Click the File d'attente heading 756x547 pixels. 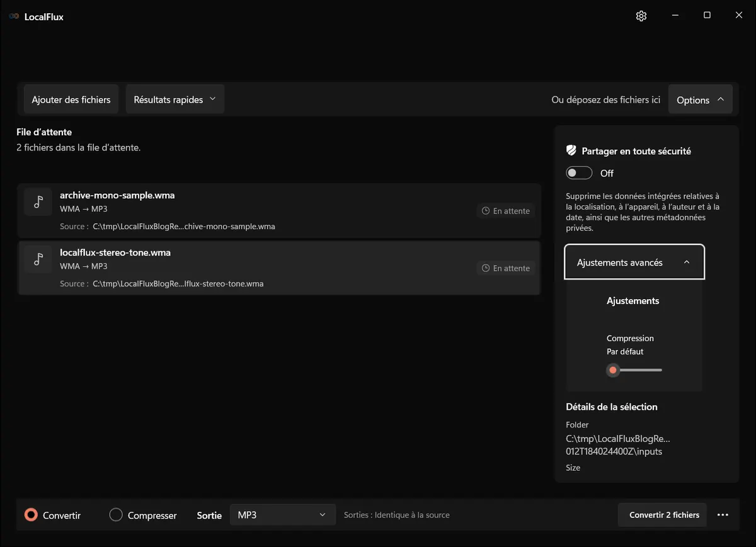[44, 132]
